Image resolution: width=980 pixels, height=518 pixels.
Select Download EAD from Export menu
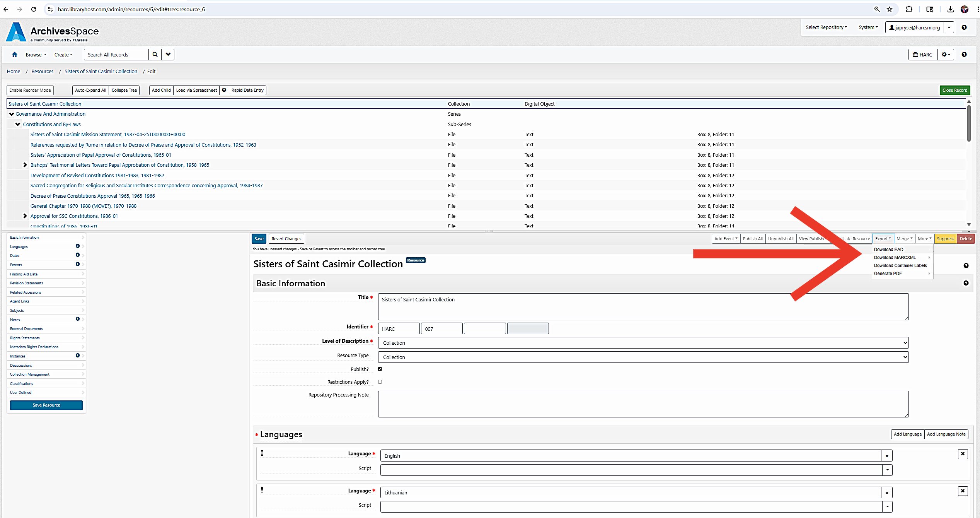click(x=888, y=250)
